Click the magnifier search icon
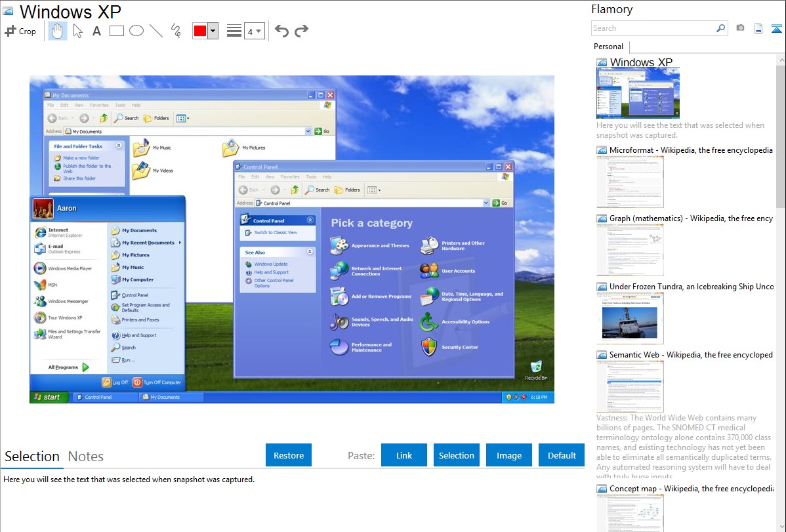The image size is (786, 532). pyautogui.click(x=721, y=28)
